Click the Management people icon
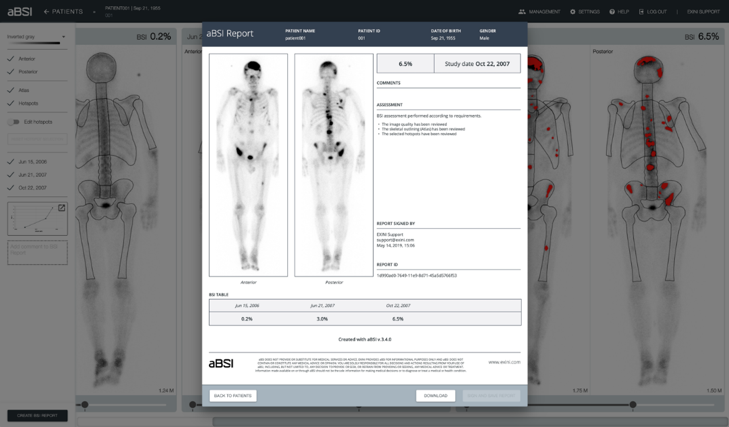The height and width of the screenshot is (427, 729). [522, 12]
